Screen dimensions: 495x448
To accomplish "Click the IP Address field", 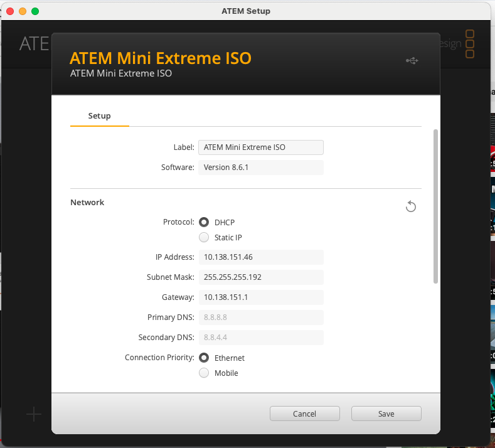I will coord(261,257).
